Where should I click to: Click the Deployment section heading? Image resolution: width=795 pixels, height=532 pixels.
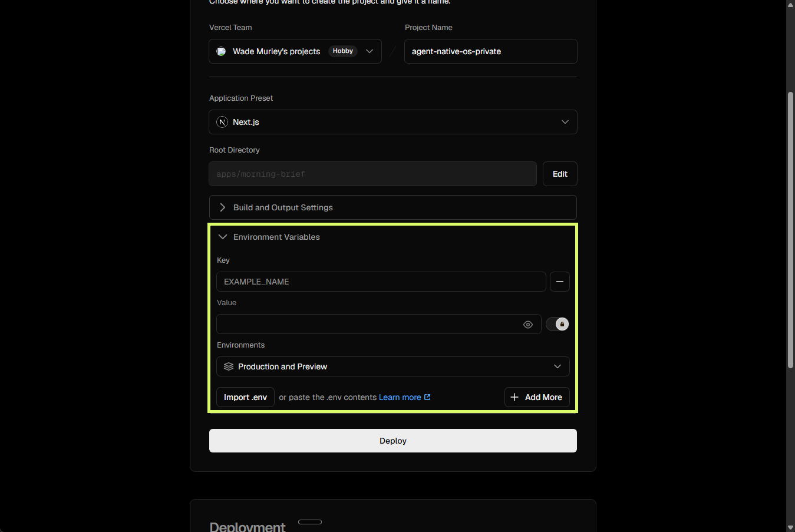(x=248, y=527)
